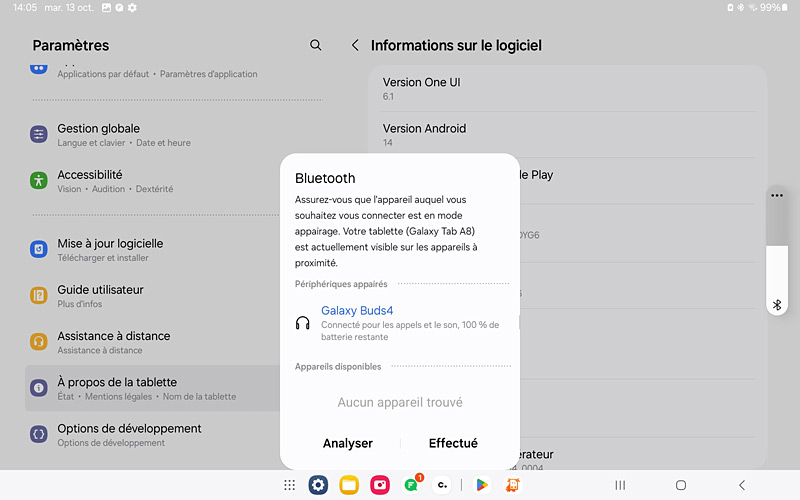The image size is (800, 500).
Task: Open the three-dots menu on volume panel
Action: tap(777, 195)
